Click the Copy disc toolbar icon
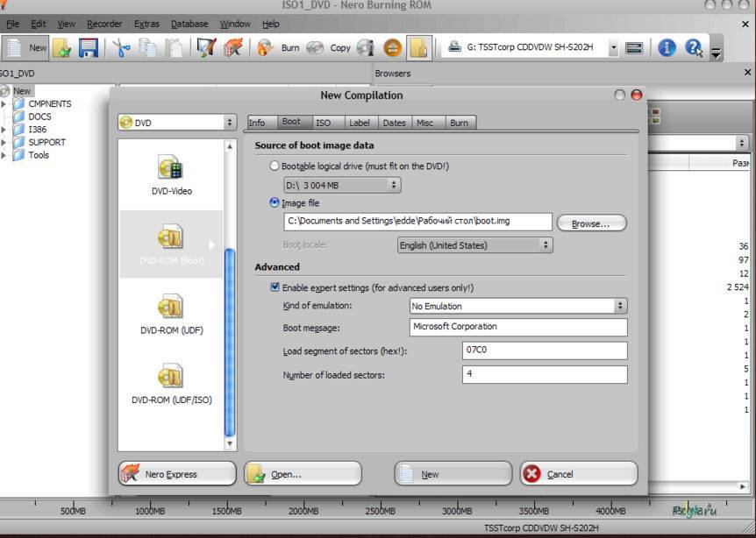Image resolution: width=756 pixels, height=538 pixels. [330, 48]
